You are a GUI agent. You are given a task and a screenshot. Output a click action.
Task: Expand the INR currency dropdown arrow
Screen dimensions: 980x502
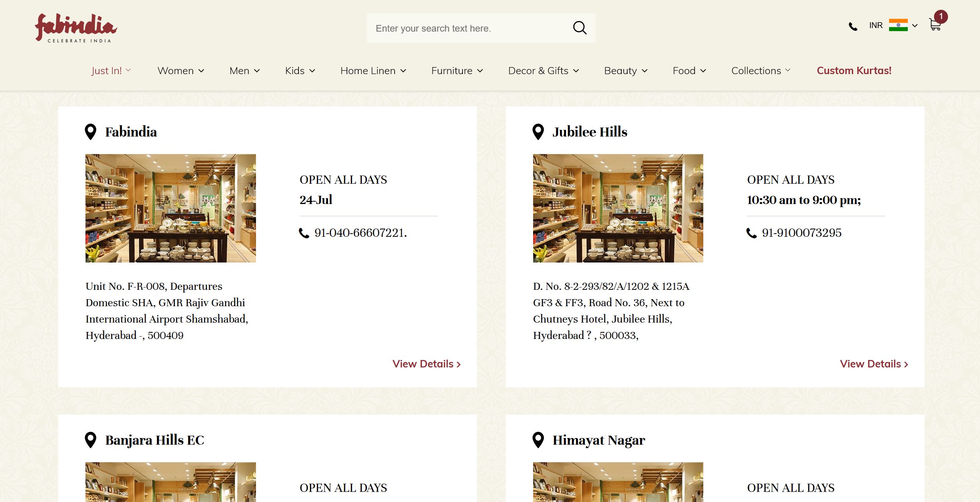[915, 26]
